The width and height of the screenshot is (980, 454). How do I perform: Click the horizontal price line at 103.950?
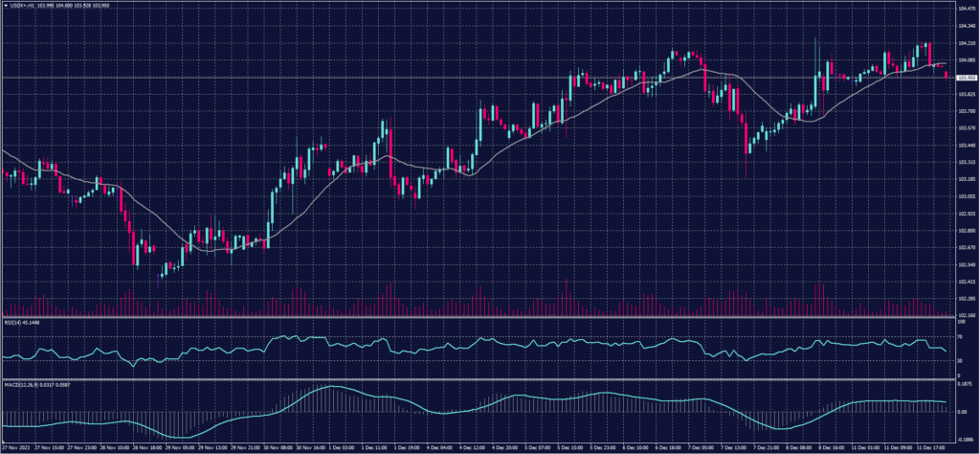(479, 77)
